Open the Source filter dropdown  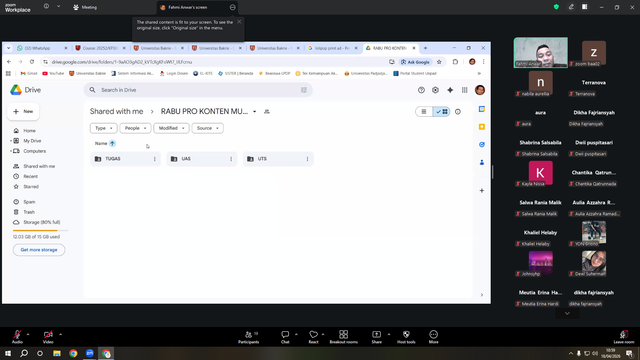(207, 128)
